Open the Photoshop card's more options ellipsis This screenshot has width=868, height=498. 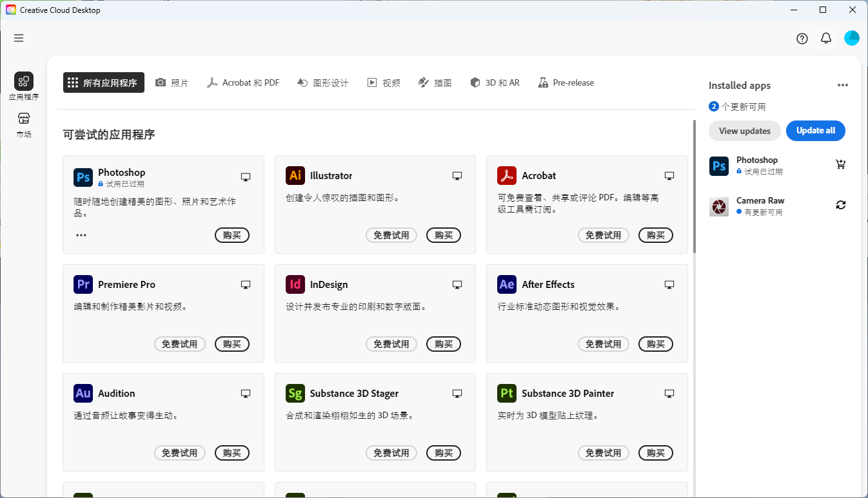coord(81,235)
